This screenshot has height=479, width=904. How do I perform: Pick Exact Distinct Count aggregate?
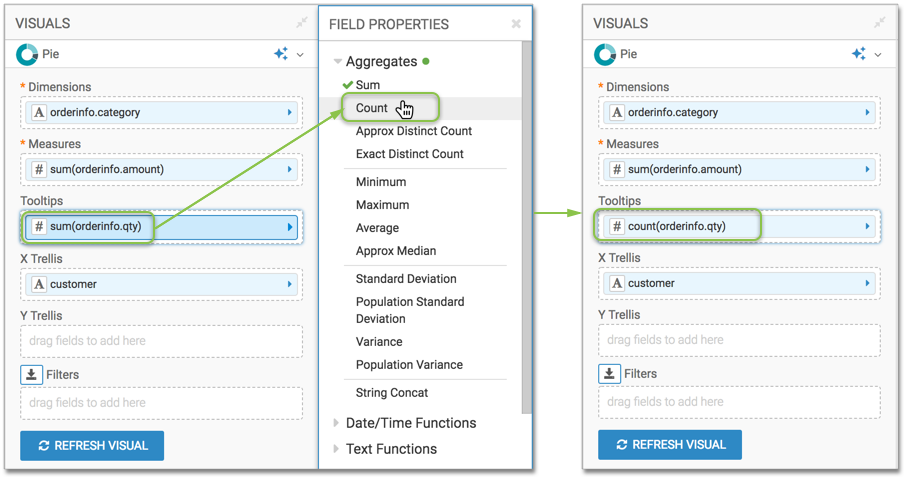click(409, 154)
